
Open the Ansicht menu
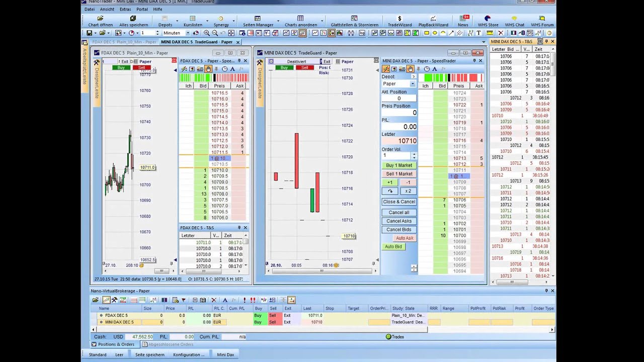point(107,9)
